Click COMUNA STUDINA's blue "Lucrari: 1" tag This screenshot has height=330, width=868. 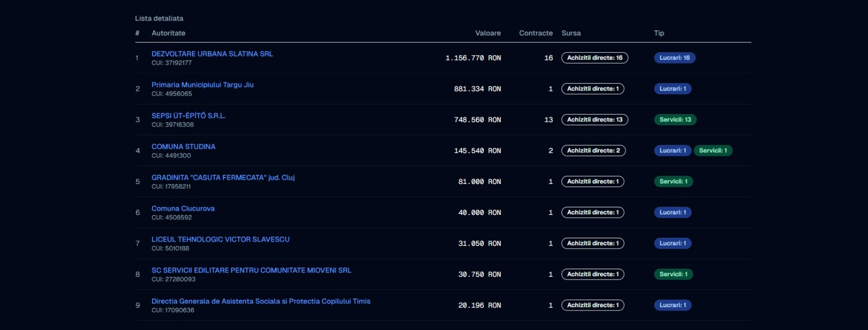(x=673, y=151)
